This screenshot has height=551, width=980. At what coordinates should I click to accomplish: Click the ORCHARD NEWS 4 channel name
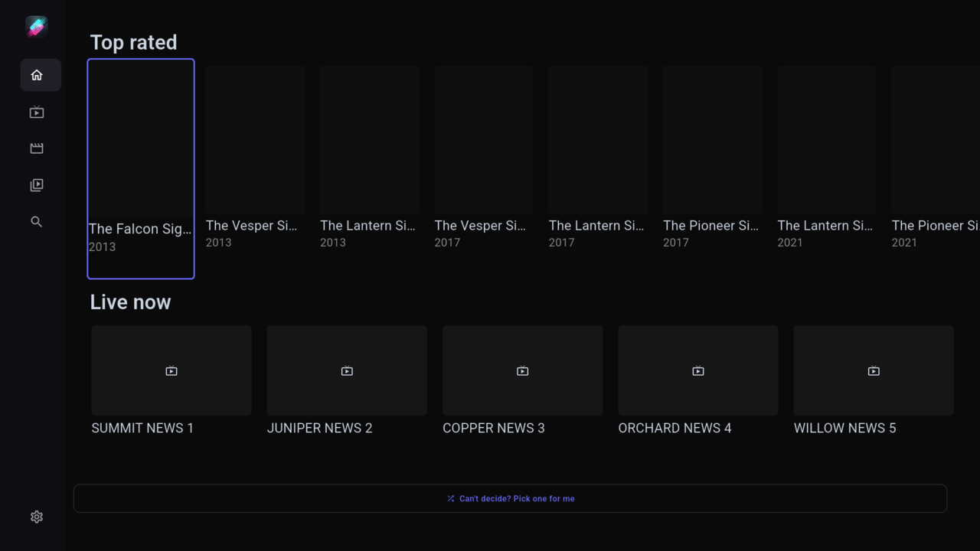(675, 428)
